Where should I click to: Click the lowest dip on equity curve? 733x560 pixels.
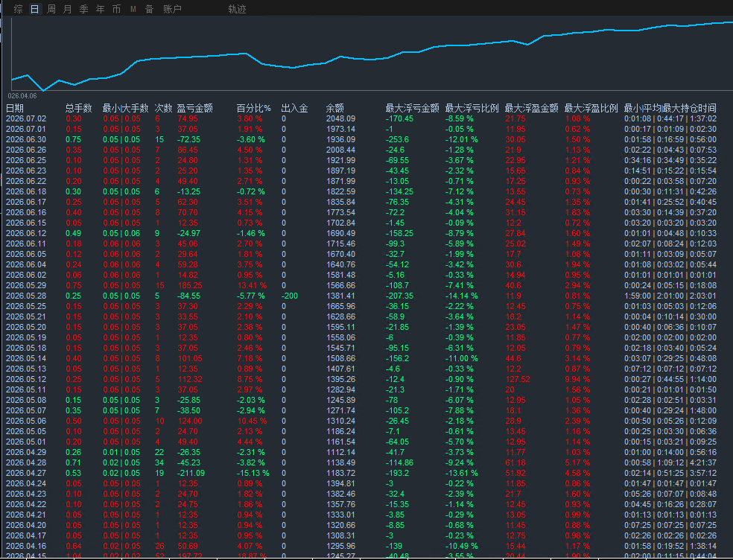43,90
